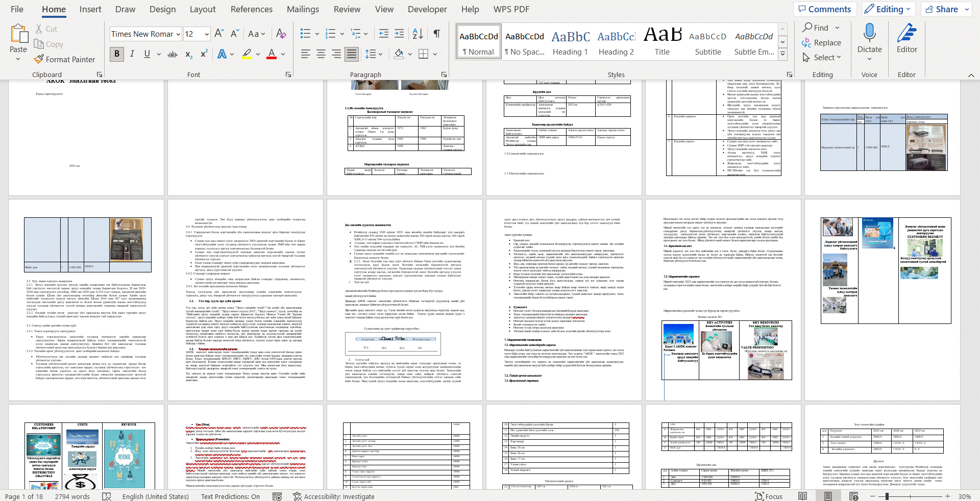
Task: Open the File menu
Action: tap(17, 9)
